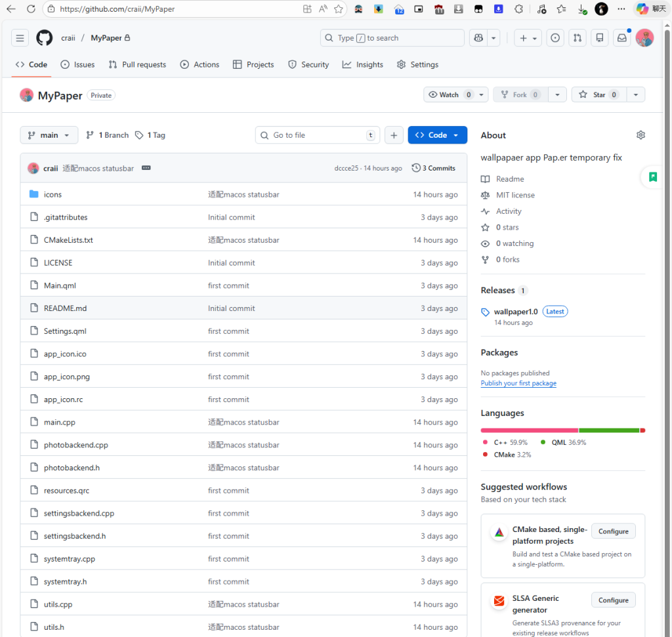Viewport: 672px width, 637px height.
Task: Click the Copilot icon in the search bar area
Action: [x=478, y=37]
